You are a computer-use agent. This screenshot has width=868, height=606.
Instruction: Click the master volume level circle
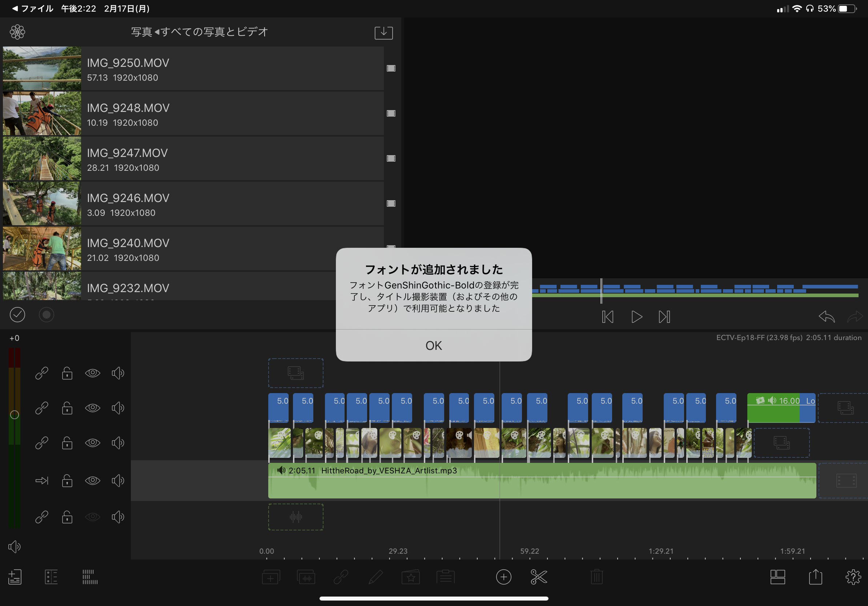[15, 415]
